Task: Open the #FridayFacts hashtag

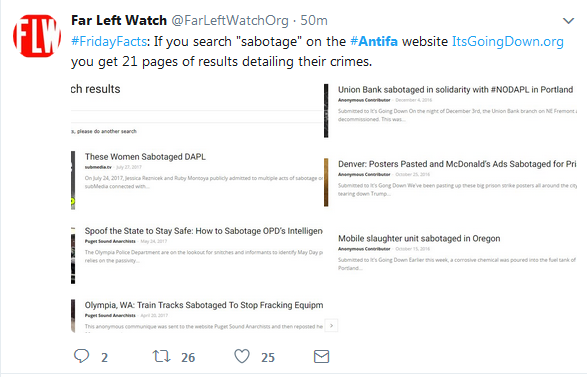Action: [x=109, y=42]
